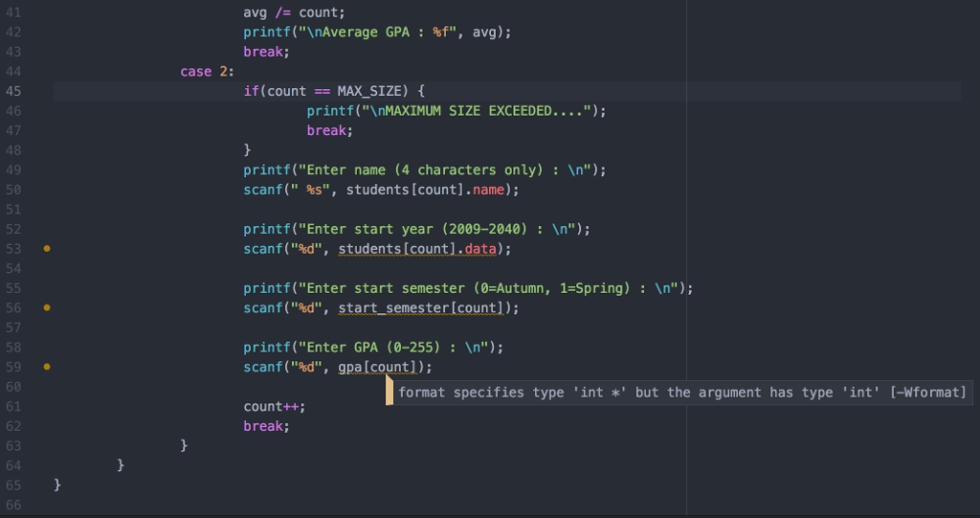Click the 'MAXIMUM SIZE EXCEEDED' printf string
The width and height of the screenshot is (980, 518).
(476, 111)
